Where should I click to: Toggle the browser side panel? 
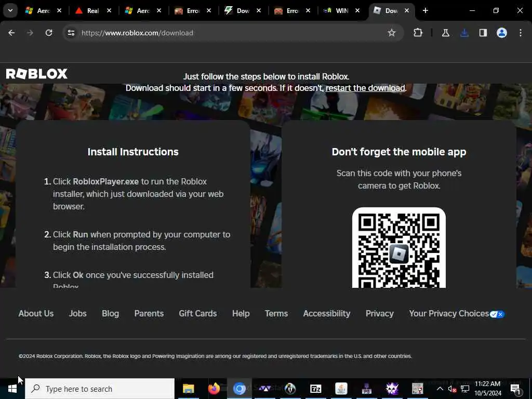pyautogui.click(x=483, y=33)
